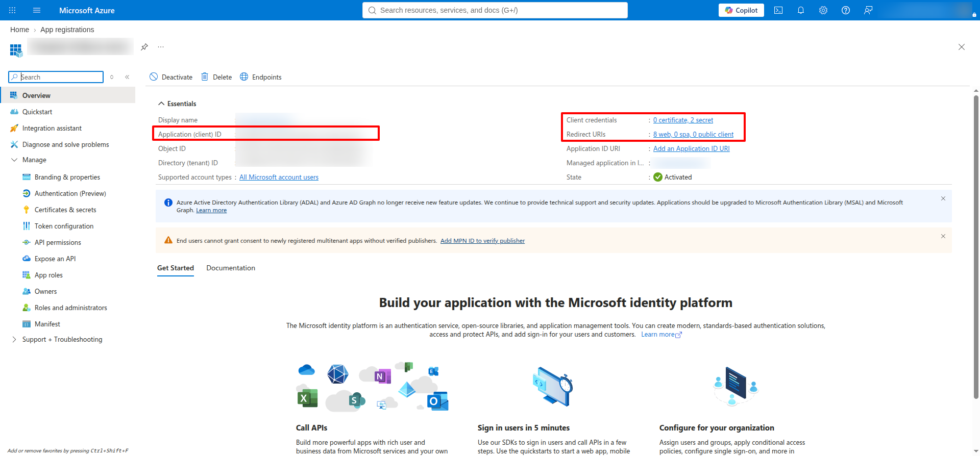Switch to the Get Started tab
The image size is (980, 456).
click(x=176, y=268)
